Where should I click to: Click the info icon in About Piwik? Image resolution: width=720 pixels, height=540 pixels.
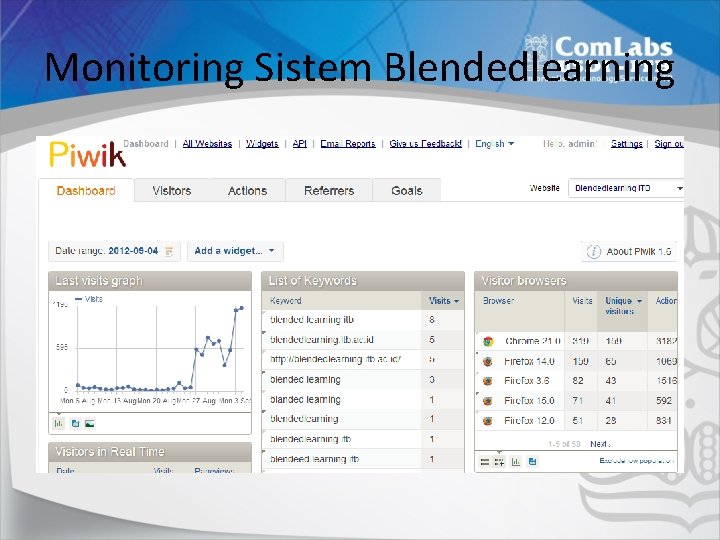(593, 252)
